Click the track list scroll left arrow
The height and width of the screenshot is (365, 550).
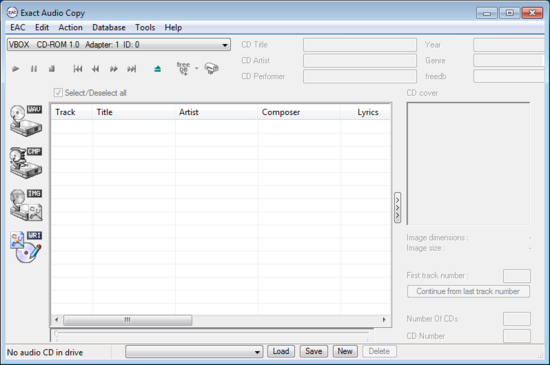coord(56,320)
